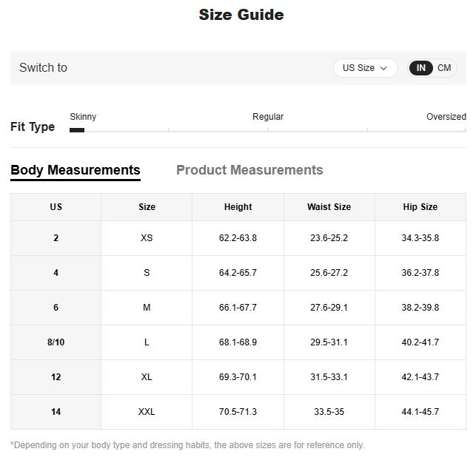Click the Size Guide heading

coord(241,15)
